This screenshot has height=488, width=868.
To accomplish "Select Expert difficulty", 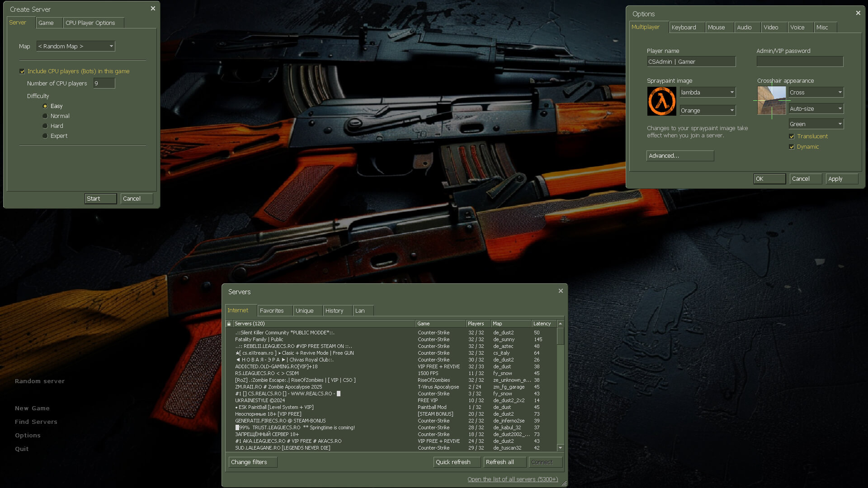I will [x=45, y=136].
